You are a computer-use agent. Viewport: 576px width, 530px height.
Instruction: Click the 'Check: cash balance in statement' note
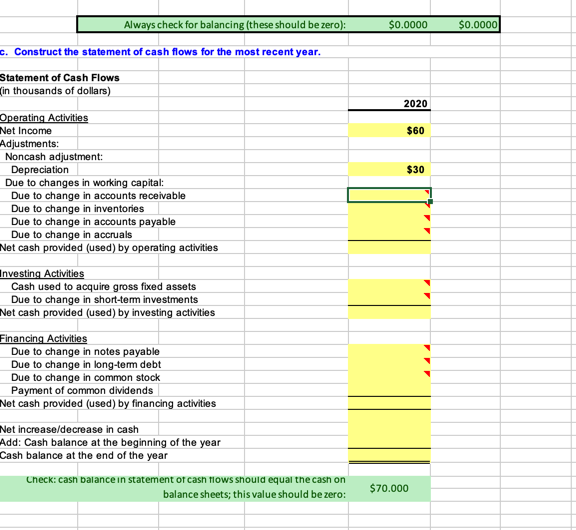click(186, 487)
